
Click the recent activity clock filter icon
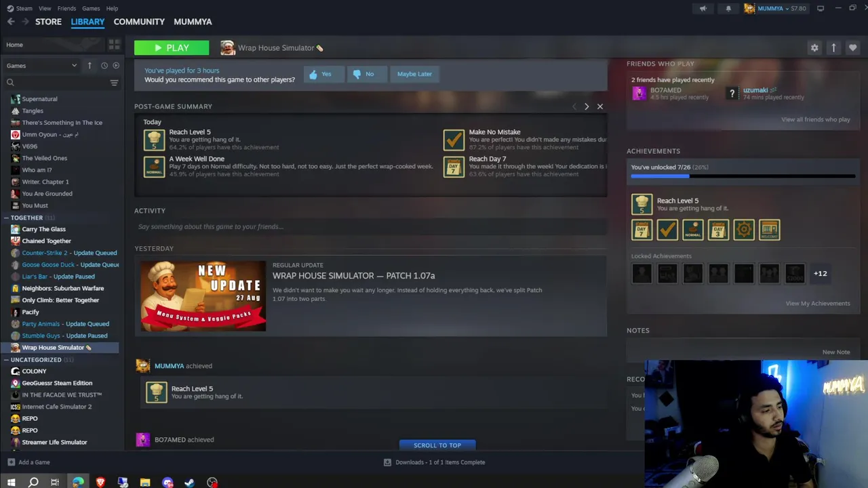click(x=104, y=66)
